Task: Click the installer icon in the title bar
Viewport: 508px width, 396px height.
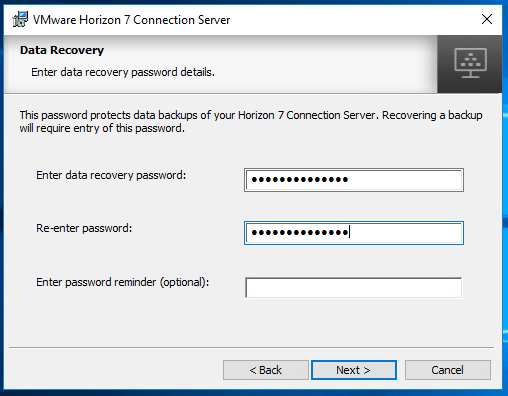Action: point(20,19)
